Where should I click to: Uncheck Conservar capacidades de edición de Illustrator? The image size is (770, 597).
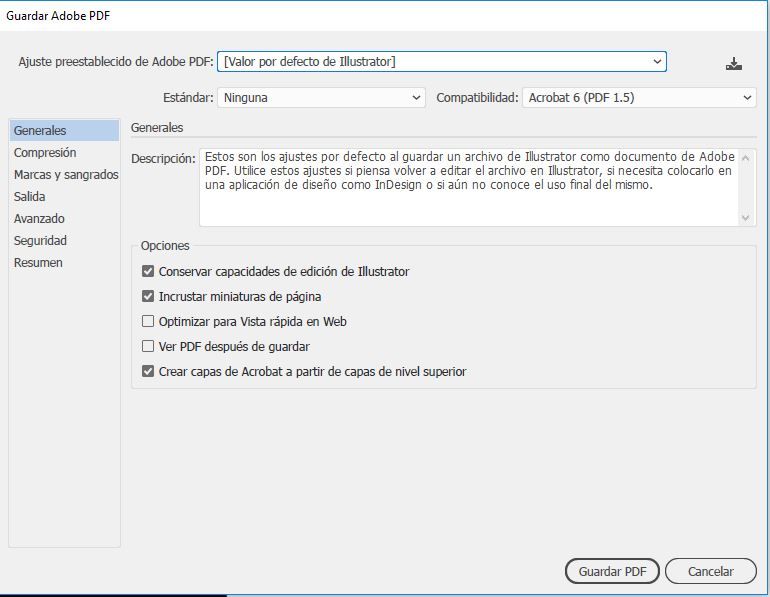click(x=148, y=271)
